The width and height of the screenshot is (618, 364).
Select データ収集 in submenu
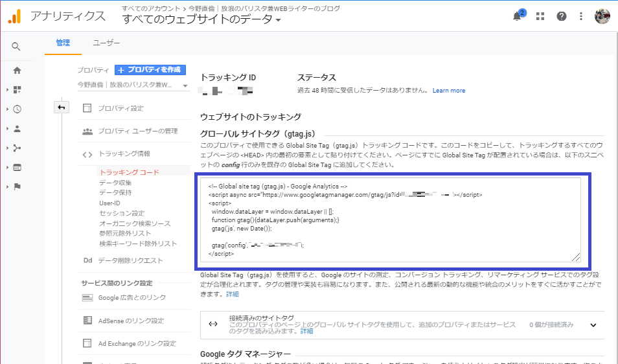click(115, 183)
